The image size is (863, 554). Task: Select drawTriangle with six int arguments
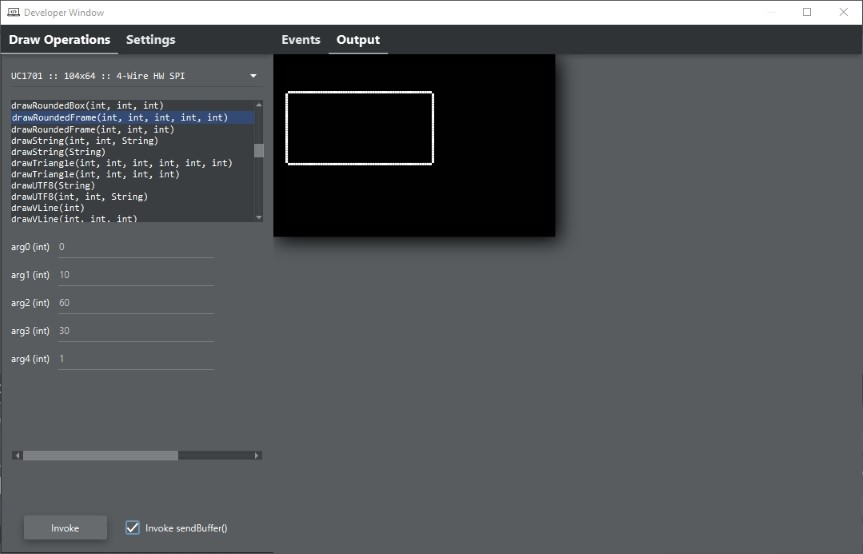[133, 163]
